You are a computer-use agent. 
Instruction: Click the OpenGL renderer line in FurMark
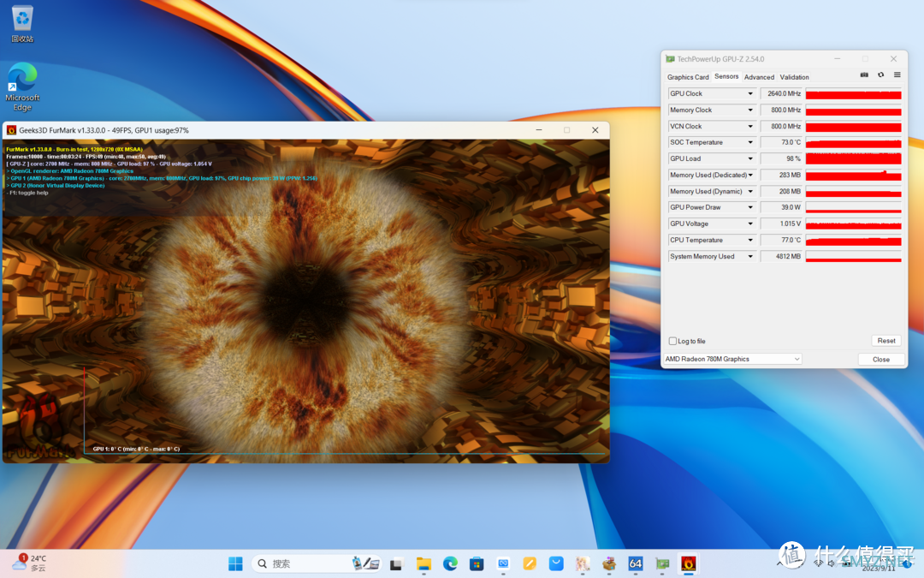(x=70, y=171)
